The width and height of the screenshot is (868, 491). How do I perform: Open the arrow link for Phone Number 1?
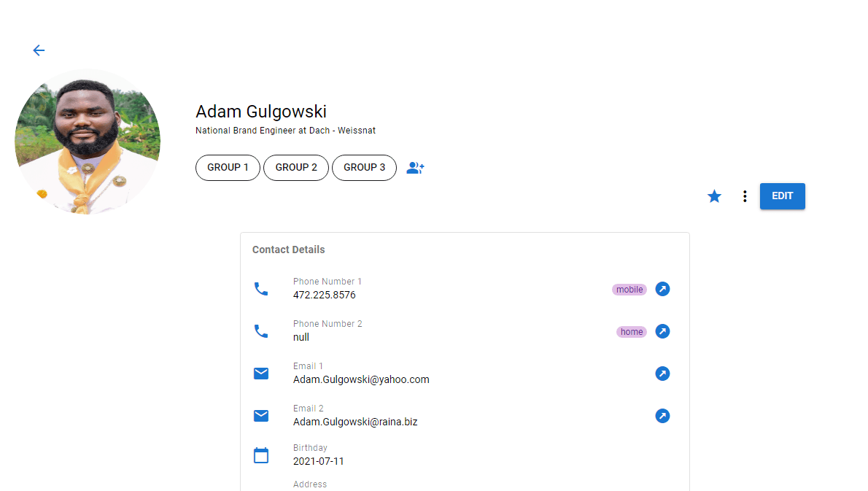(662, 289)
